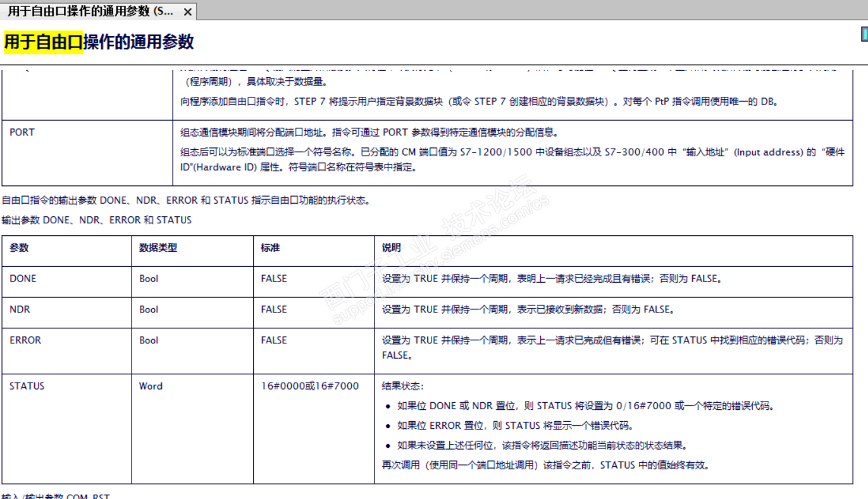Screen dimensions: 868x499
Task: Click the table caption starting 输出参数 DONE、NDR
Action: tap(97, 220)
